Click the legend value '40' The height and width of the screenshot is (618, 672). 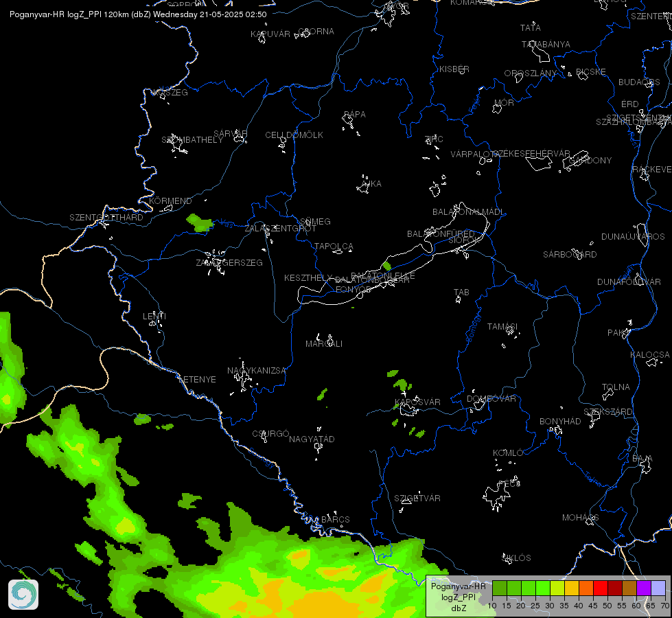[x=578, y=606]
